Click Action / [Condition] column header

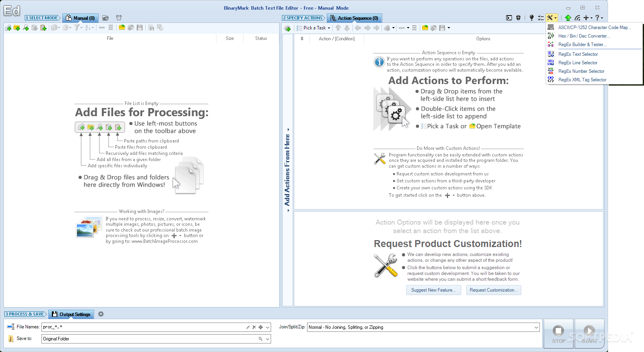pos(337,39)
